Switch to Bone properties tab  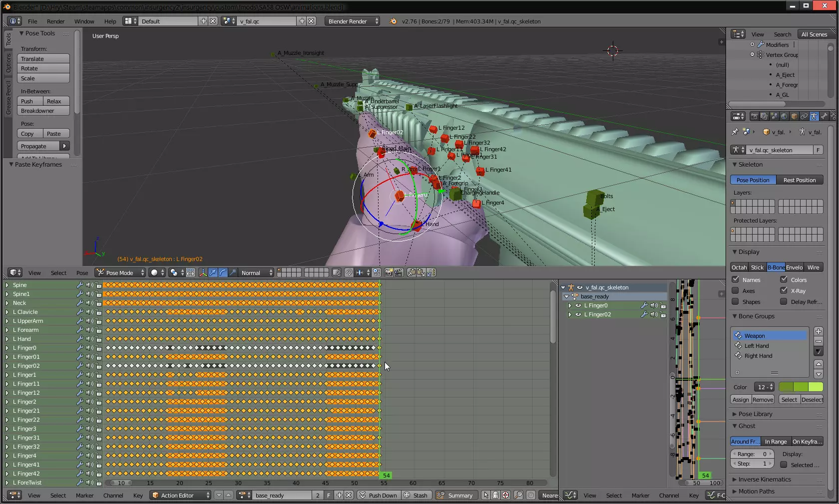pos(824,116)
